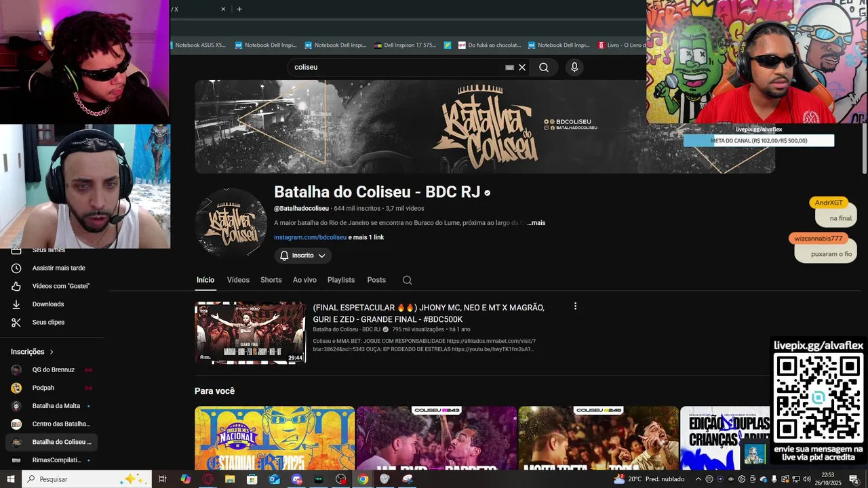Open Microsoft Store from the taskbar

click(252, 479)
